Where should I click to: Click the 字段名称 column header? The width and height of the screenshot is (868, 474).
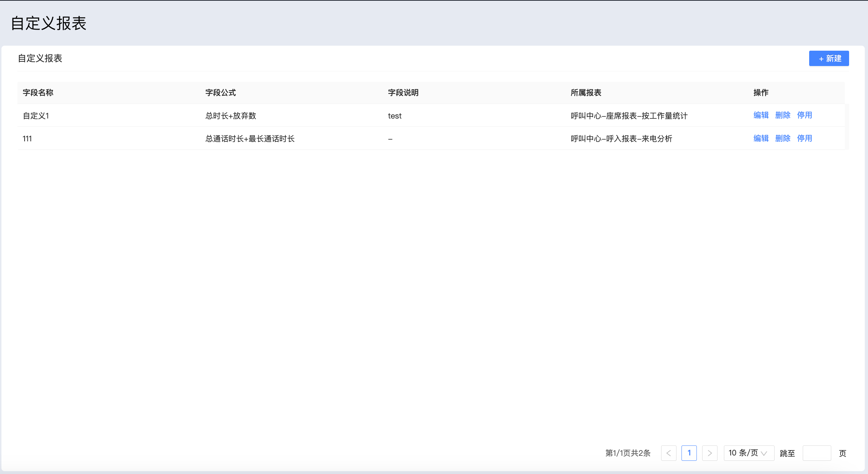(38, 93)
